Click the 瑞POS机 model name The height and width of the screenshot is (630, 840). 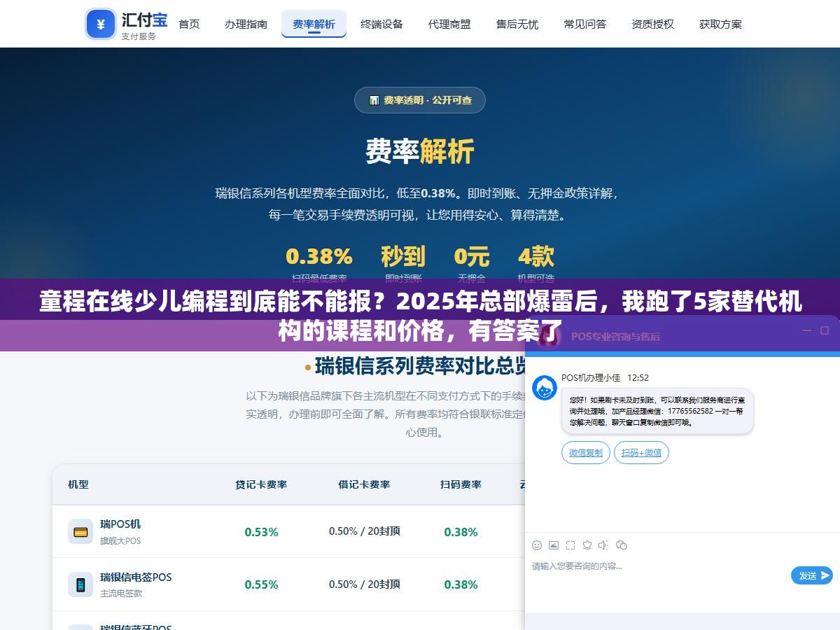pos(120,524)
